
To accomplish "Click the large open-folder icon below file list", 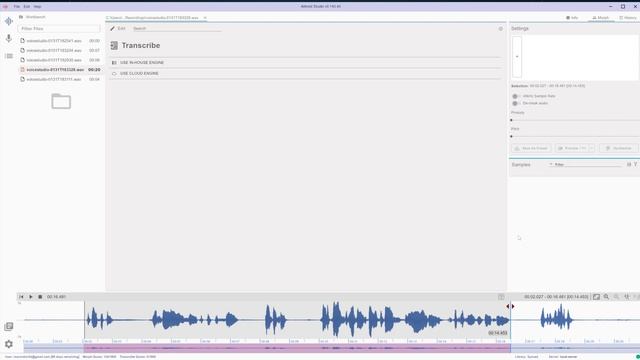I will click(x=61, y=101).
